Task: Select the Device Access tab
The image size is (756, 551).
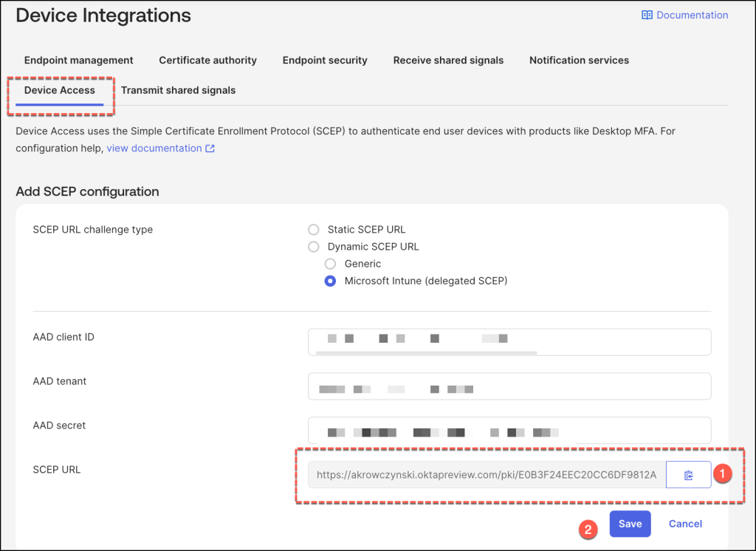Action: tap(60, 90)
